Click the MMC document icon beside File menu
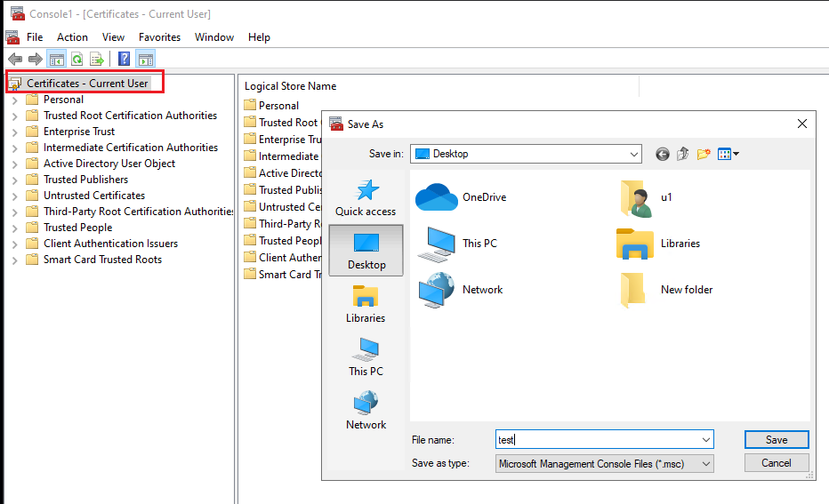The height and width of the screenshot is (504, 829). click(x=12, y=37)
